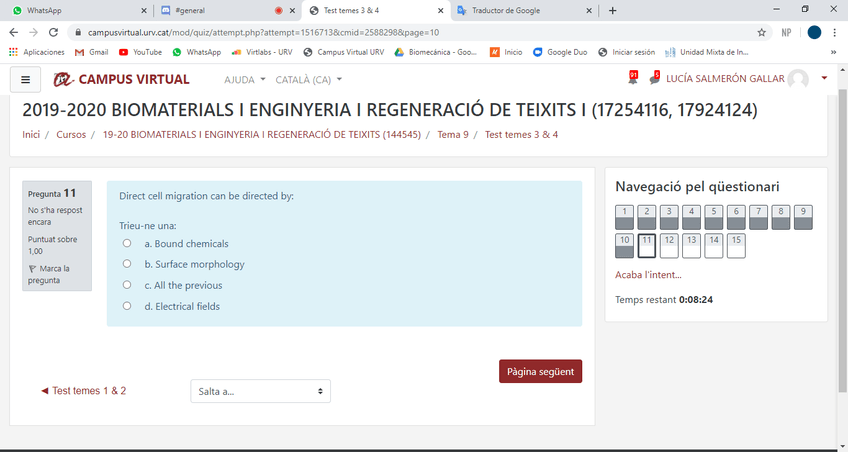848x452 pixels.
Task: Open the Salta a... dropdown
Action: click(260, 391)
